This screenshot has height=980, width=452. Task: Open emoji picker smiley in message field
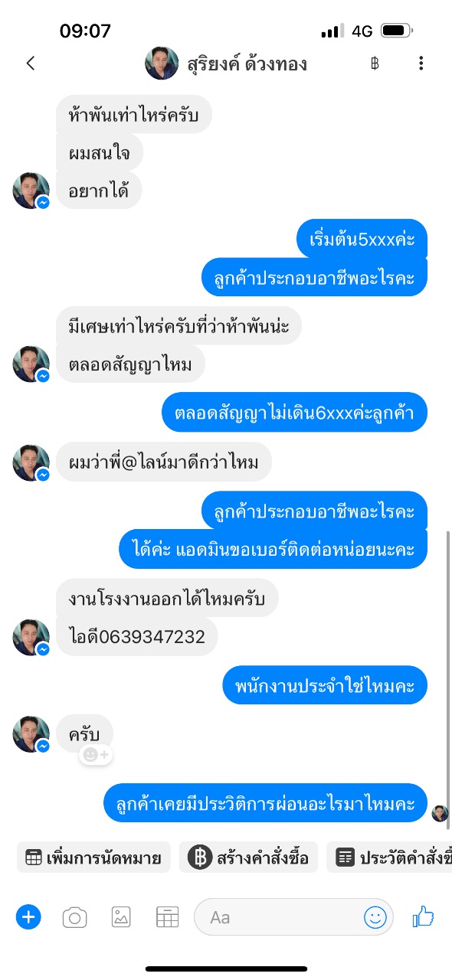(375, 917)
